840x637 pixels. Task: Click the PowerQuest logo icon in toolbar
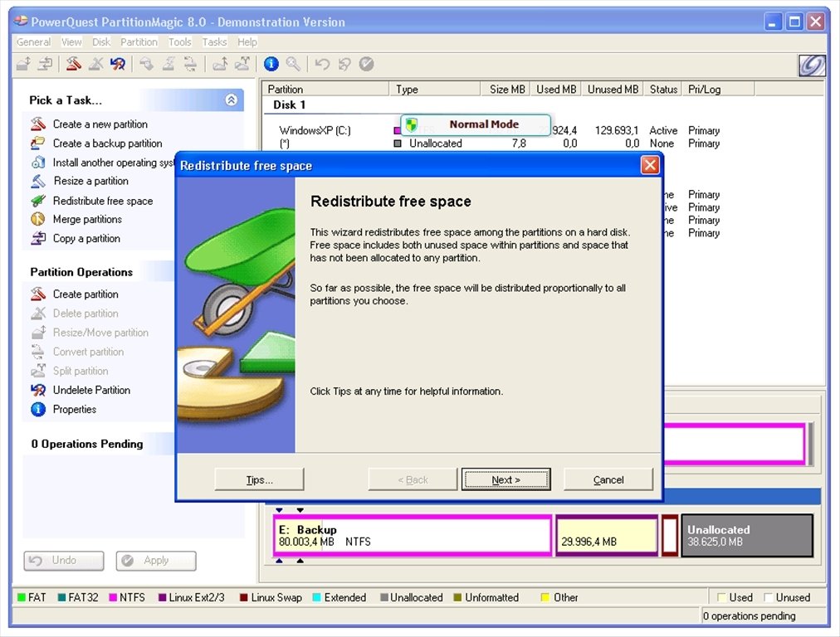tap(812, 66)
